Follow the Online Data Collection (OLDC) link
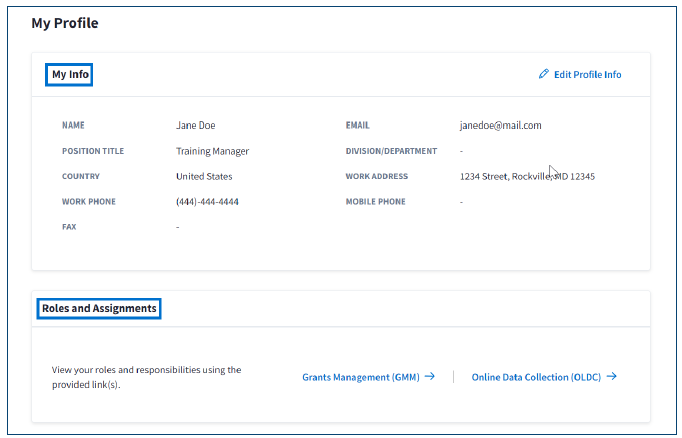Image resolution: width=682 pixels, height=438 pixels. pyautogui.click(x=535, y=377)
